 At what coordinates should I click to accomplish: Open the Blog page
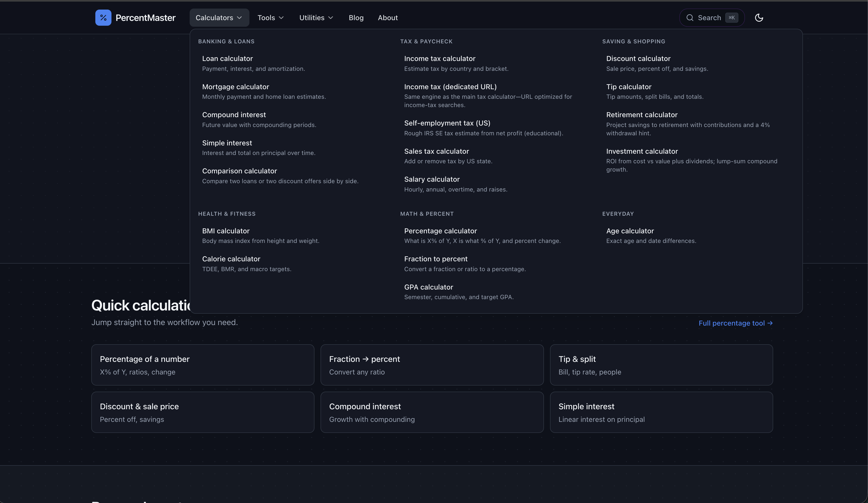point(356,18)
